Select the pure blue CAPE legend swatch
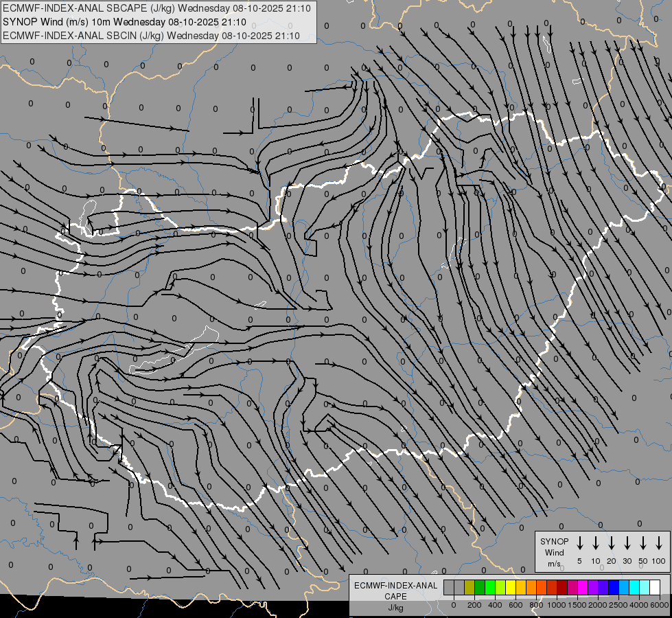The height and width of the screenshot is (618, 672). coord(614,588)
